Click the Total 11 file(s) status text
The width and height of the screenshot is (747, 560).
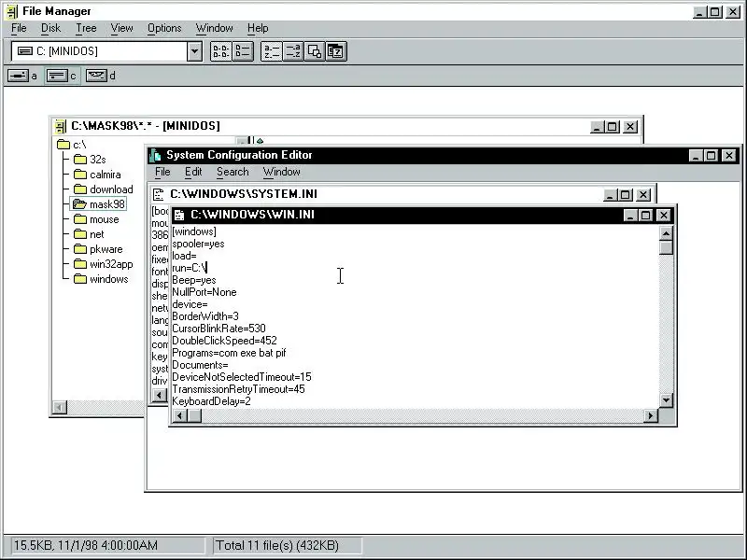click(277, 545)
